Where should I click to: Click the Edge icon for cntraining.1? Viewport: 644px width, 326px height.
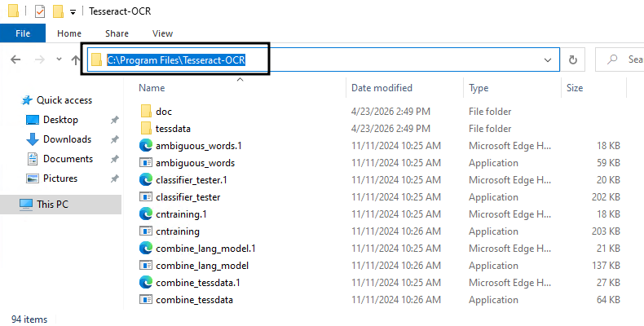point(146,214)
